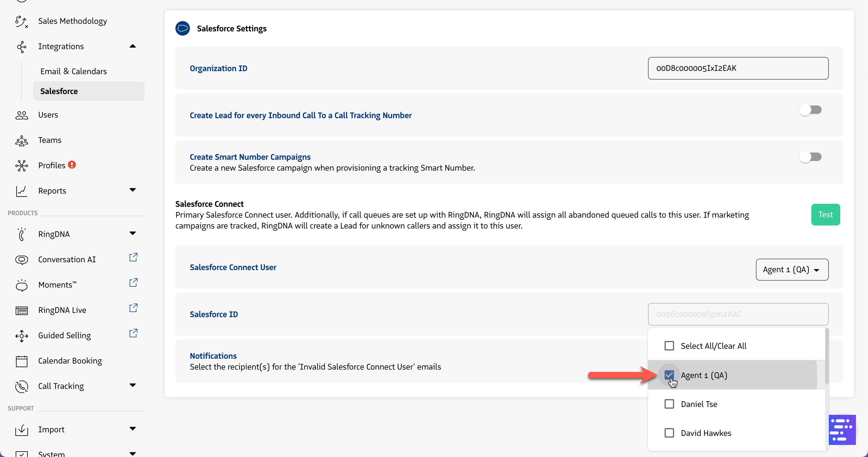Expand the Reports menu arrow

click(133, 190)
